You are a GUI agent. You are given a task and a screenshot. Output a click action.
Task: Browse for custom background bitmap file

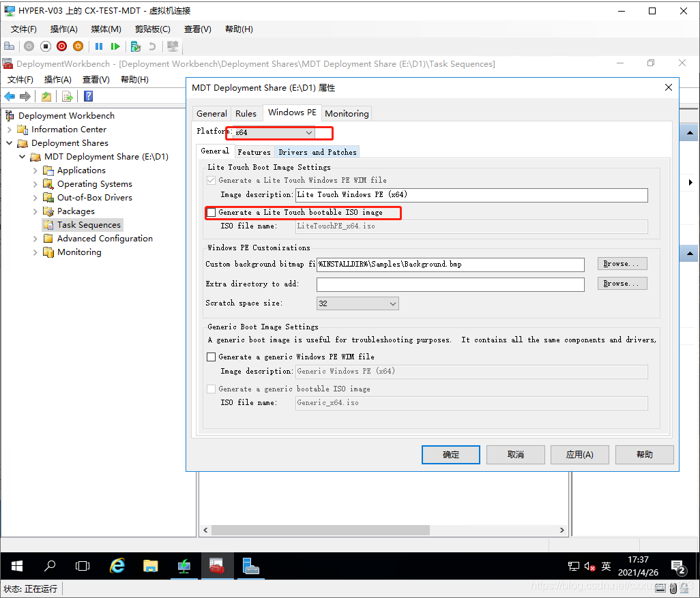(622, 264)
